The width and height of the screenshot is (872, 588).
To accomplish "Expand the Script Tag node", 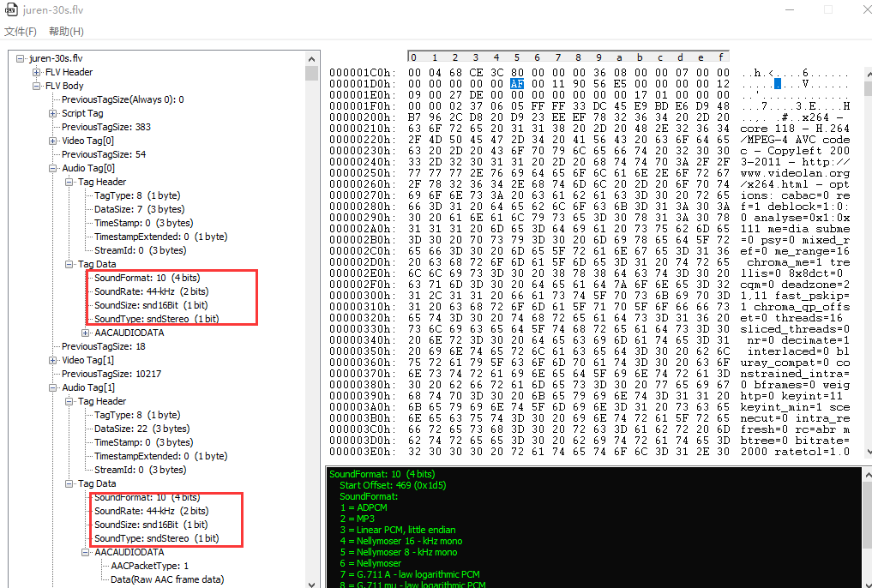I will pos(52,113).
